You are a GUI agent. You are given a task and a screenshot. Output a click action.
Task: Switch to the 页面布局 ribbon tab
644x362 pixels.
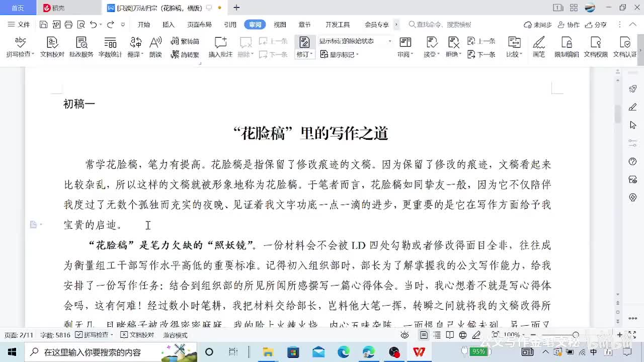(x=199, y=25)
